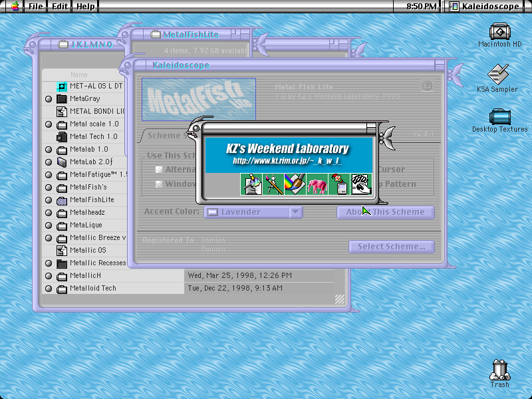Image resolution: width=532 pixels, height=399 pixels.
Task: Click the Name column header
Action: click(78, 74)
